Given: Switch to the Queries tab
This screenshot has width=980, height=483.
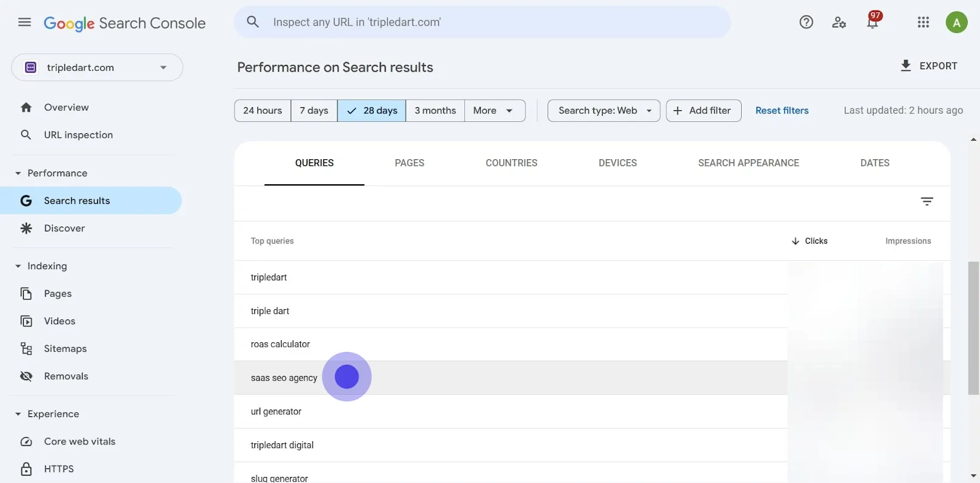Looking at the screenshot, I should coord(314,163).
